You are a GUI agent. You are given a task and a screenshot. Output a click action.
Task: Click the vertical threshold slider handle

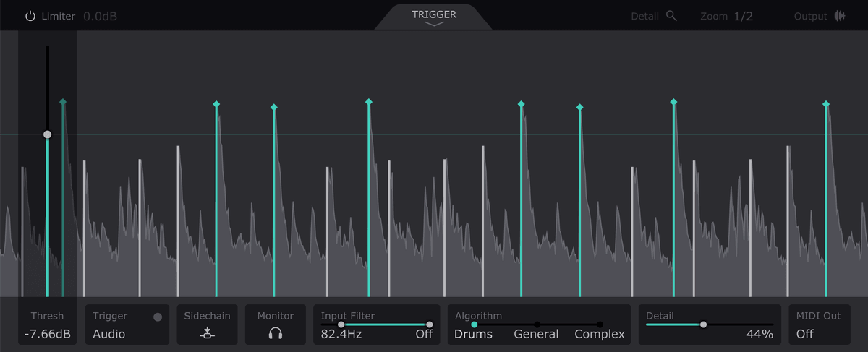pyautogui.click(x=47, y=134)
